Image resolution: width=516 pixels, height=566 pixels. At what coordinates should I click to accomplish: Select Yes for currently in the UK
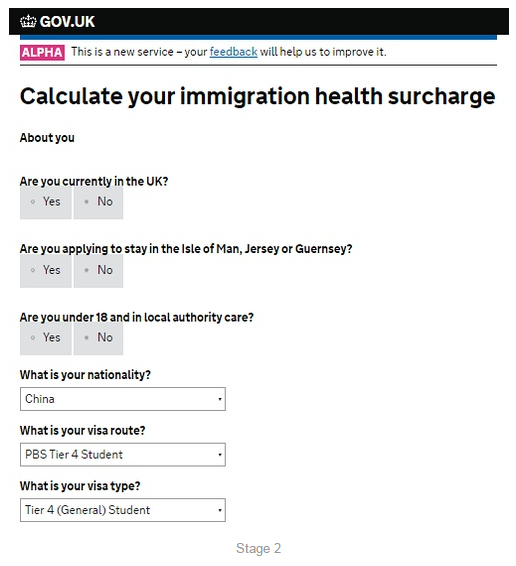(x=45, y=202)
